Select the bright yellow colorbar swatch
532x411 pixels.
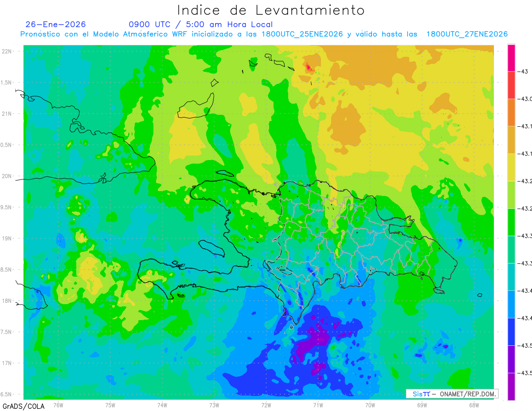[511, 168]
